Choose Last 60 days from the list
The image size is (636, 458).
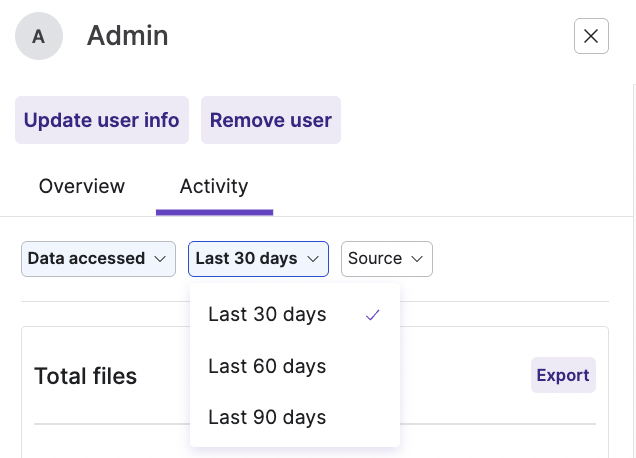267,367
